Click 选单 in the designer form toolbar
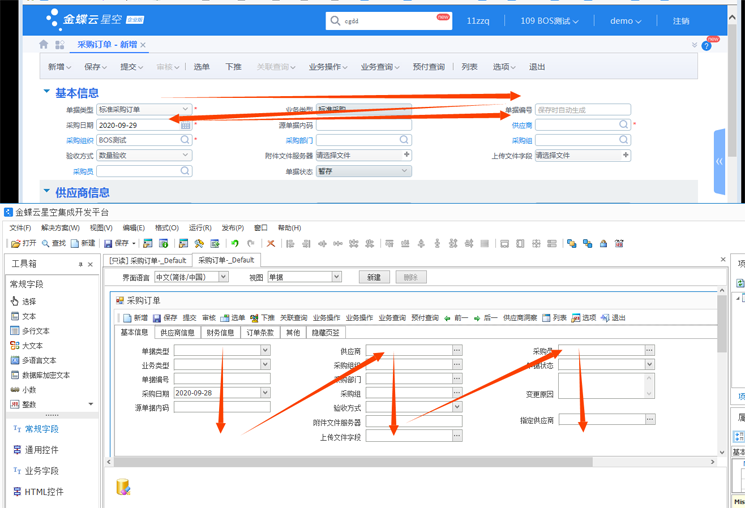This screenshot has height=508, width=745. click(233, 317)
